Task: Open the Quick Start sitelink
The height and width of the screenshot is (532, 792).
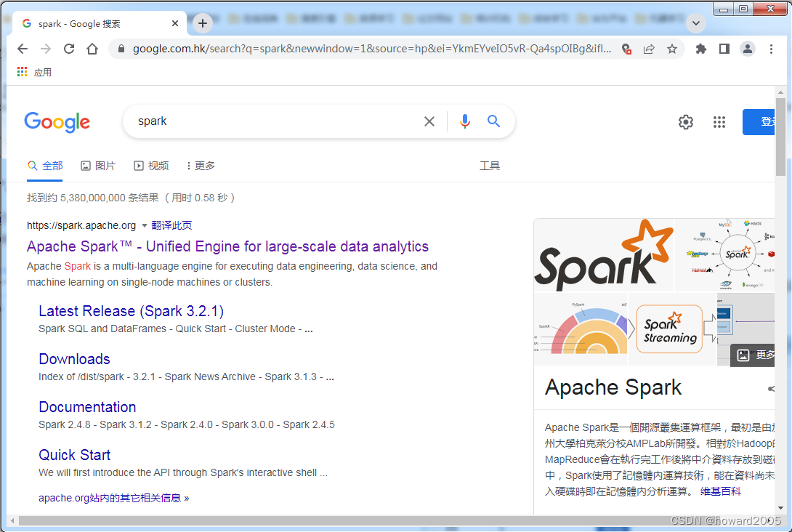Action: [74, 455]
